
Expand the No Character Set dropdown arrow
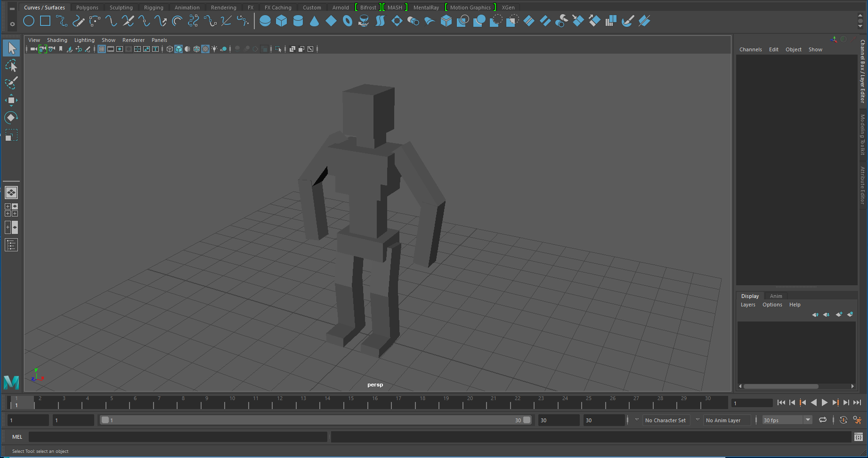point(637,420)
